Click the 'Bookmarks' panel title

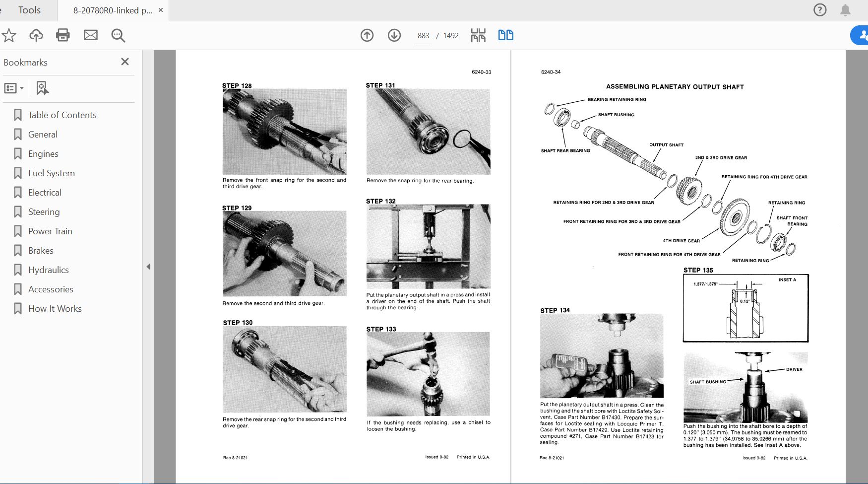[x=25, y=63]
